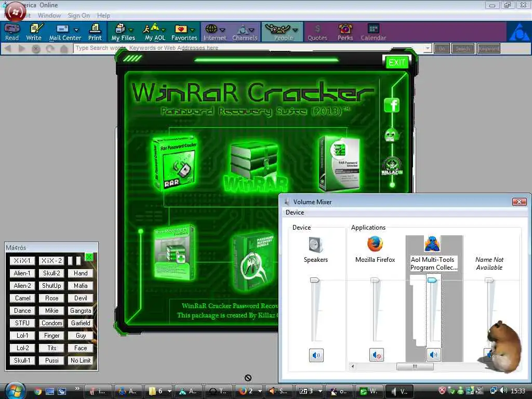
Task: Open the Read mail icon in AOL toolbar
Action: coord(12,32)
